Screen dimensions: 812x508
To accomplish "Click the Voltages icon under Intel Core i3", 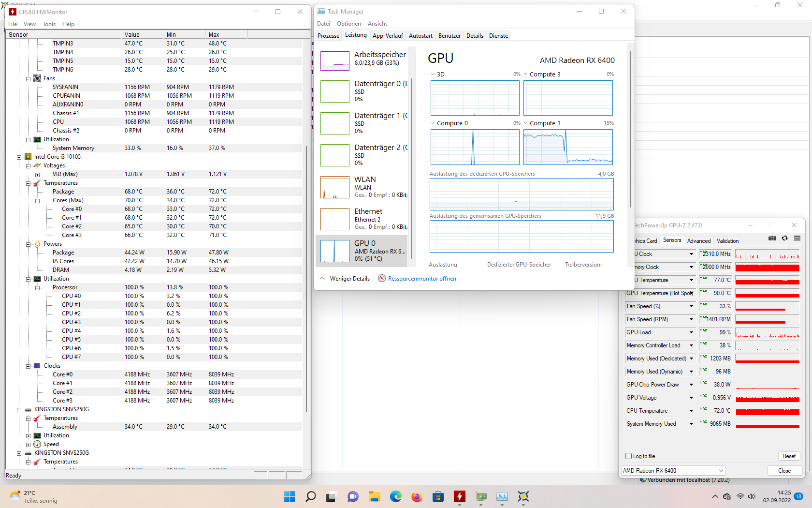I will click(37, 165).
